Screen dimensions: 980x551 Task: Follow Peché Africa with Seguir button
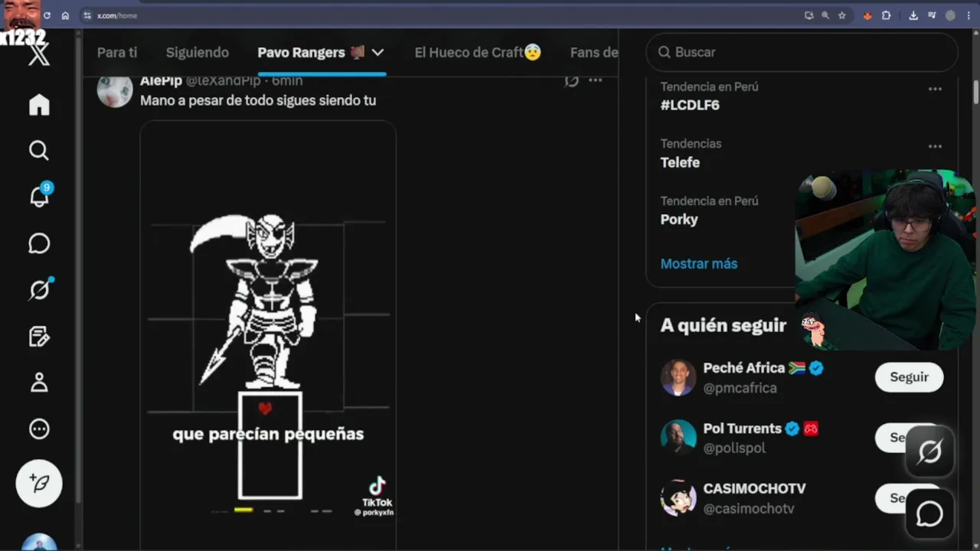pos(909,377)
